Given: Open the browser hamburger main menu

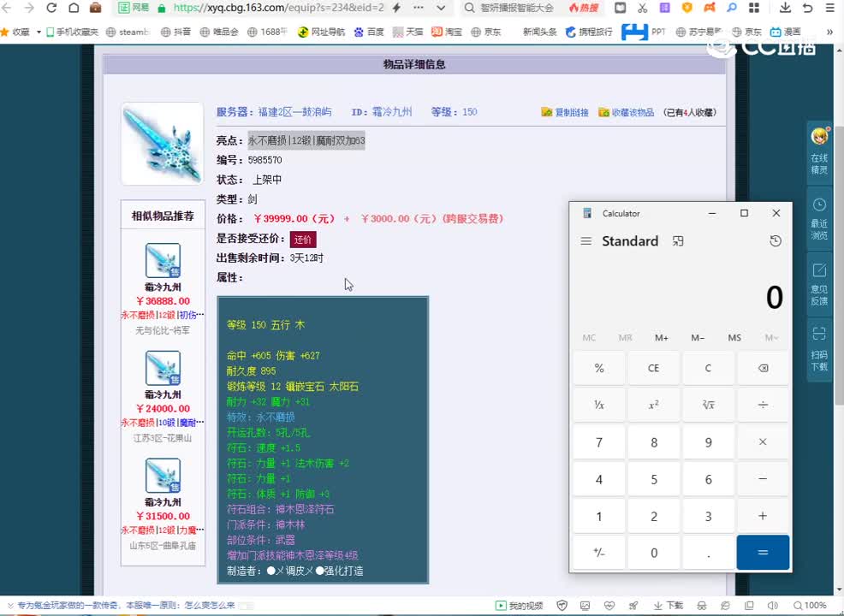Looking at the screenshot, I should coord(829,8).
